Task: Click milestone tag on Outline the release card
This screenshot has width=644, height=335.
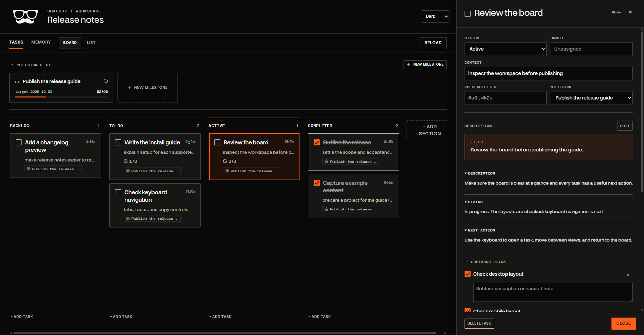Action: (x=351, y=161)
